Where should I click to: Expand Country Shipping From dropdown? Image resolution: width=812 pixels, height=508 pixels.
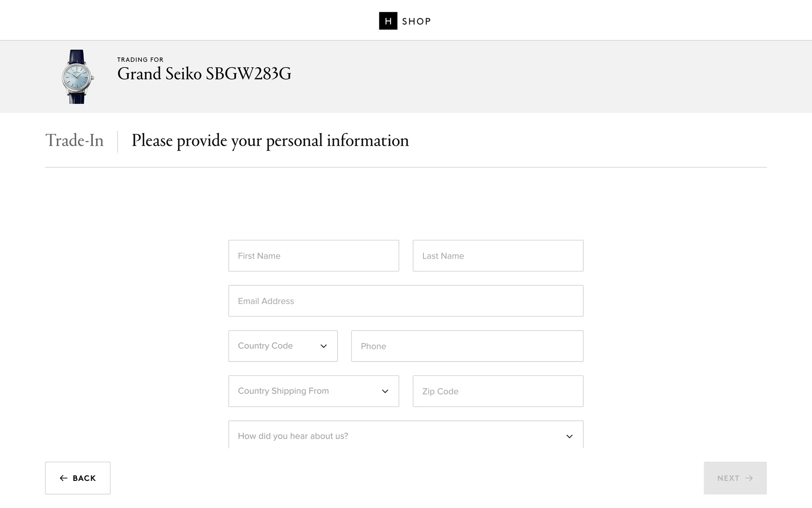(x=304, y=391)
